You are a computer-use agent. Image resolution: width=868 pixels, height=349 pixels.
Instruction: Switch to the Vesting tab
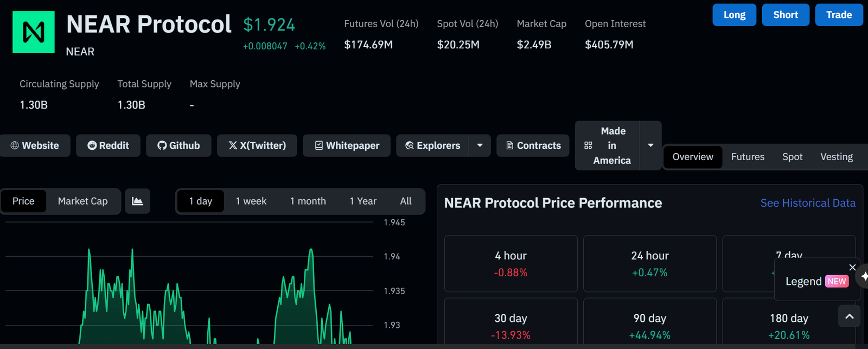837,157
